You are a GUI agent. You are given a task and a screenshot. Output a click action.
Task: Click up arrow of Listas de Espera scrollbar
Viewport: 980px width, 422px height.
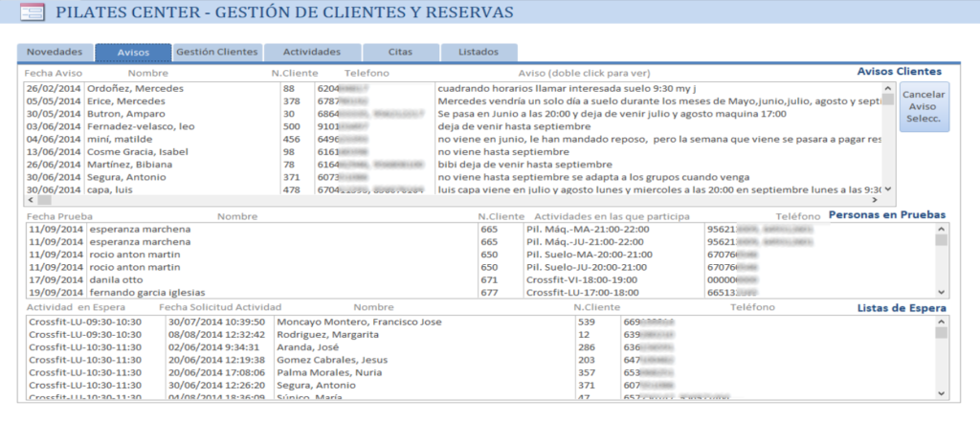[940, 322]
